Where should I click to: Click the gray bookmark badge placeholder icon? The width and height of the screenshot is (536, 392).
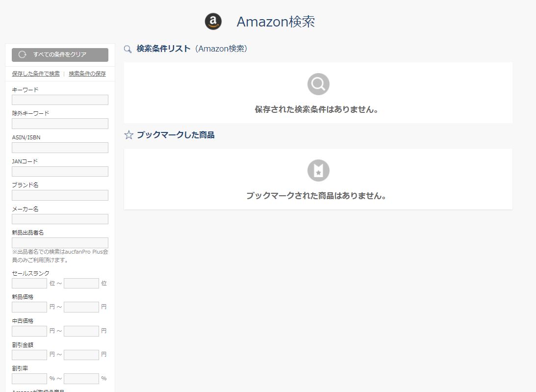318,170
